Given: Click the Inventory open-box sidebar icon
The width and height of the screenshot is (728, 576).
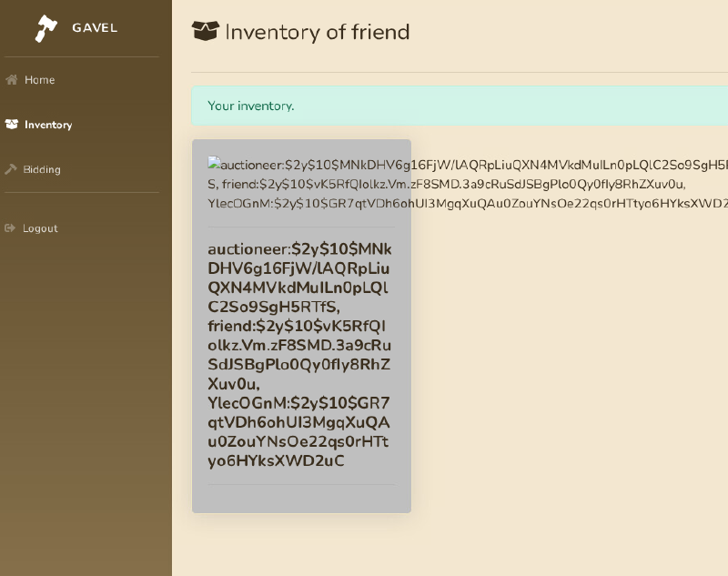Looking at the screenshot, I should [12, 125].
